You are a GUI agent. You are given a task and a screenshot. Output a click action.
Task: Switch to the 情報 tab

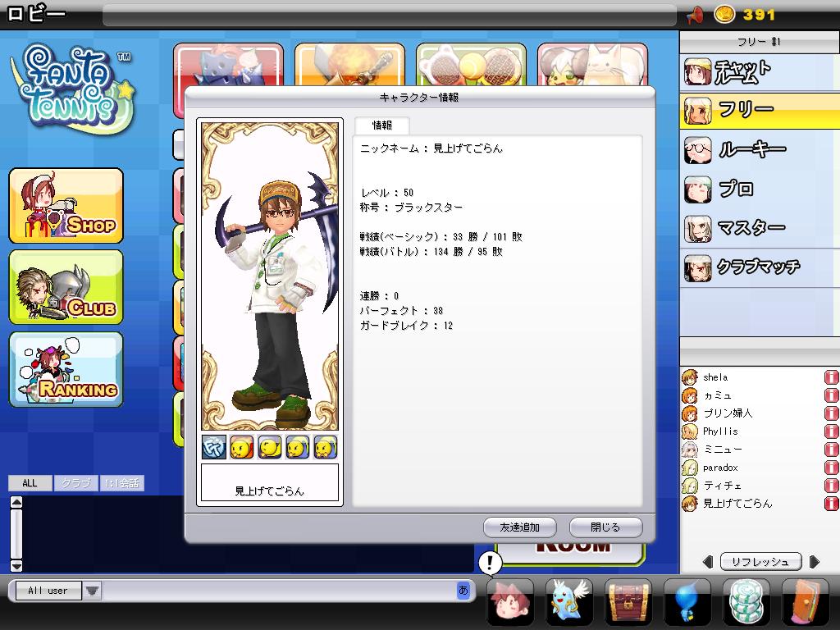click(381, 126)
